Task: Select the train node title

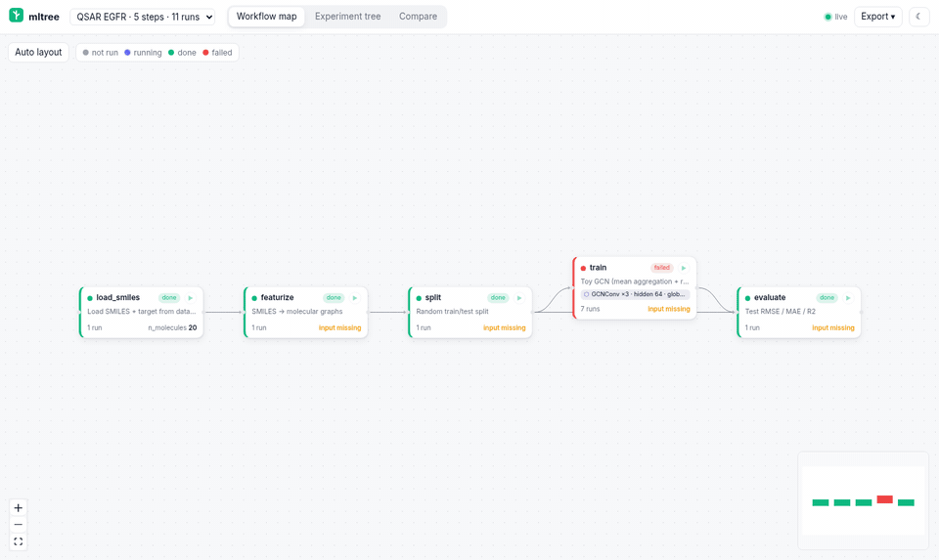Action: [x=598, y=268]
